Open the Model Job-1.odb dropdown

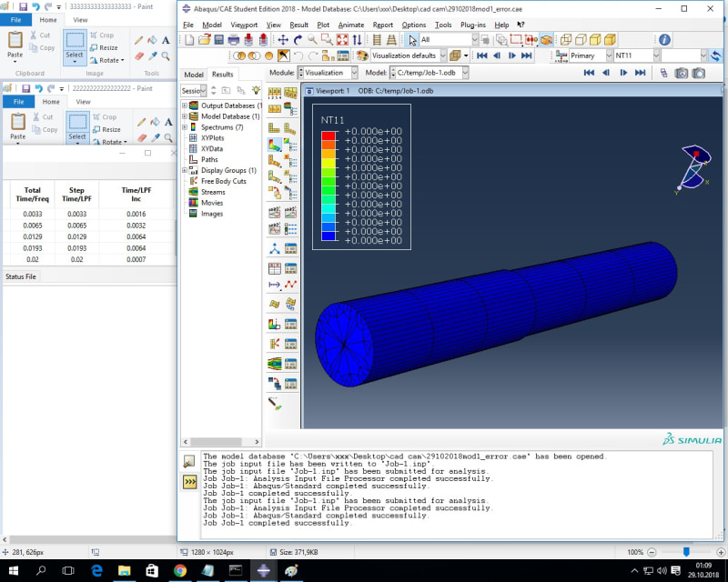pyautogui.click(x=465, y=73)
